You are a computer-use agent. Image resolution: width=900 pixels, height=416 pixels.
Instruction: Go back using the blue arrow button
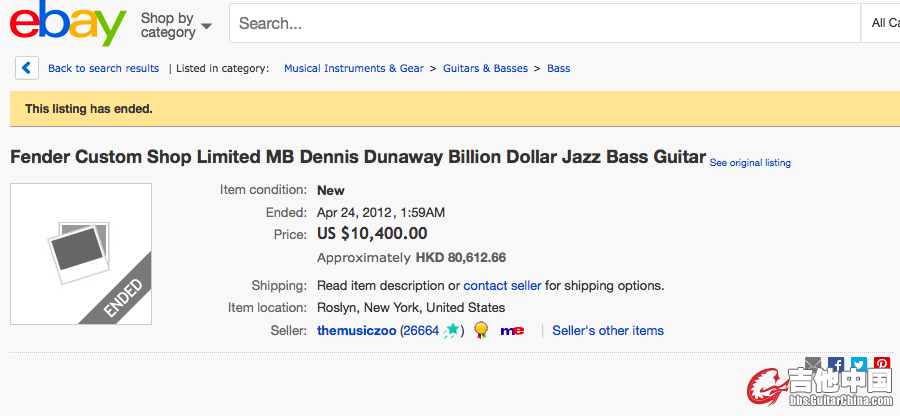click(x=26, y=68)
